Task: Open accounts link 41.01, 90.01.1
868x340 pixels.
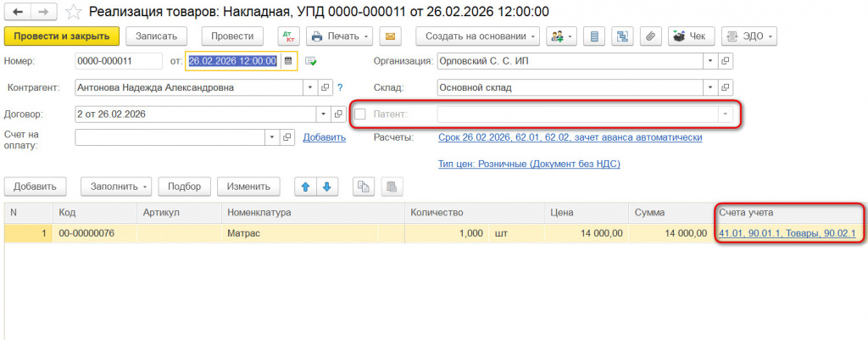Action: point(787,234)
